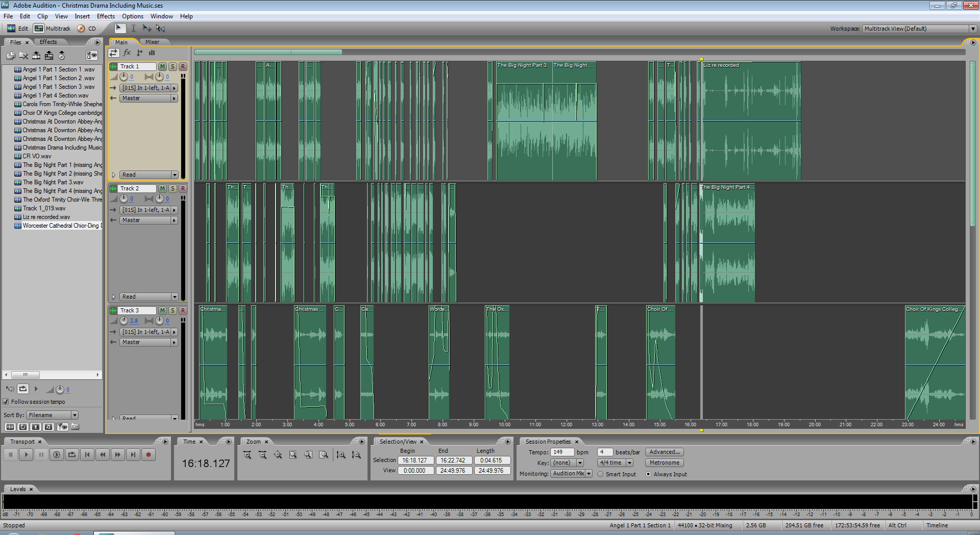
Task: Click Go to Beginning transport button
Action: pyautogui.click(x=87, y=455)
